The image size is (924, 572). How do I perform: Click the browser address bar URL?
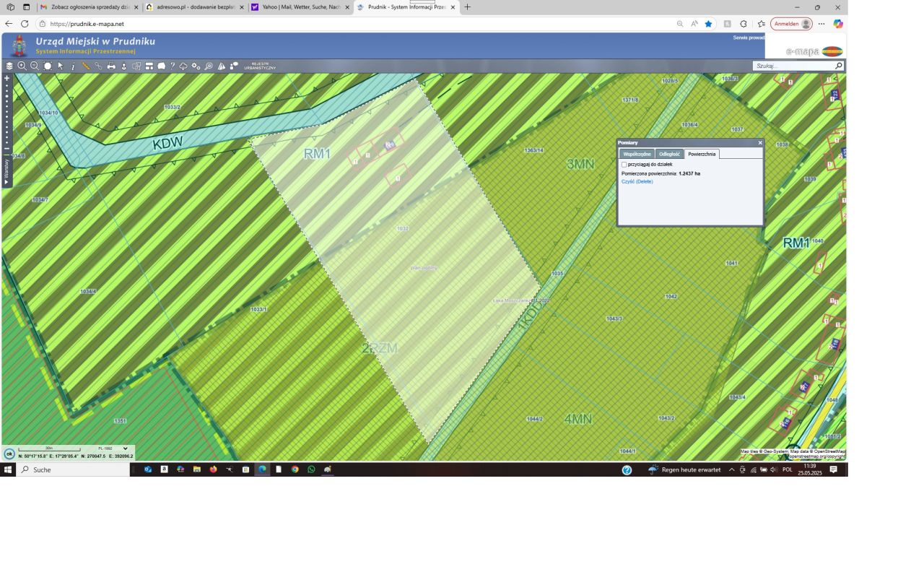[x=87, y=24]
